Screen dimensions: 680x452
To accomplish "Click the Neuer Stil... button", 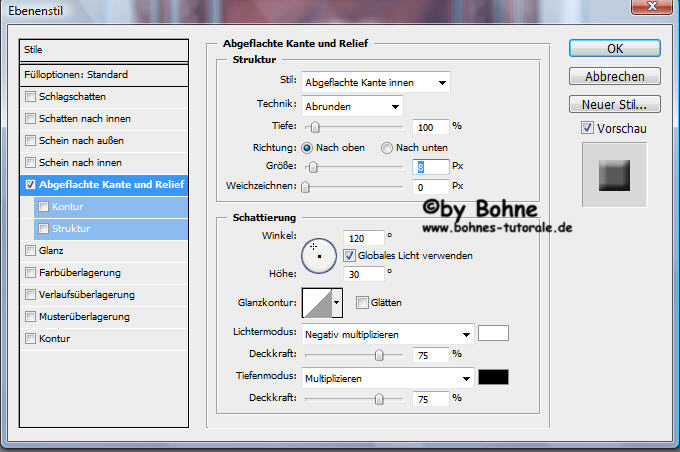I will pos(614,104).
